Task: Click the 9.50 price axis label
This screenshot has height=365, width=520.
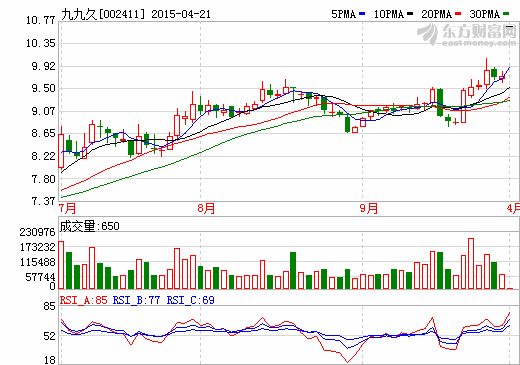Action: tap(43, 89)
